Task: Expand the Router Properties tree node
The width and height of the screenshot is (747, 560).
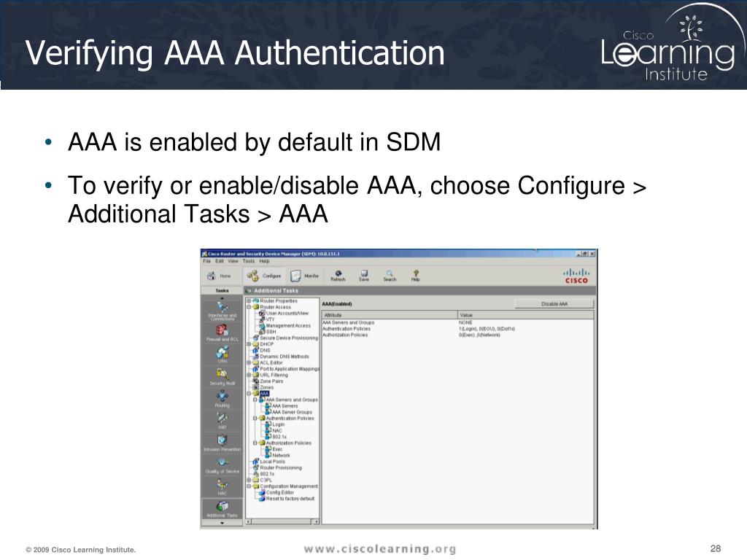Action: [249, 301]
